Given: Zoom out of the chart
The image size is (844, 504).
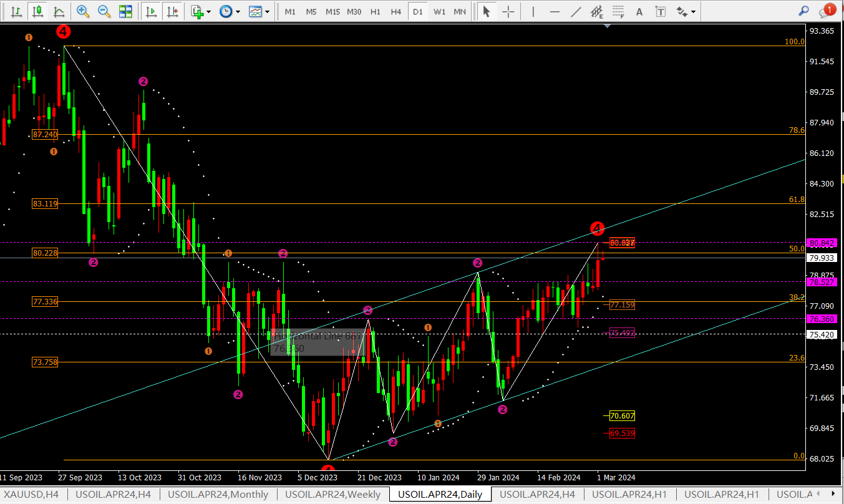Looking at the screenshot, I should pyautogui.click(x=104, y=11).
